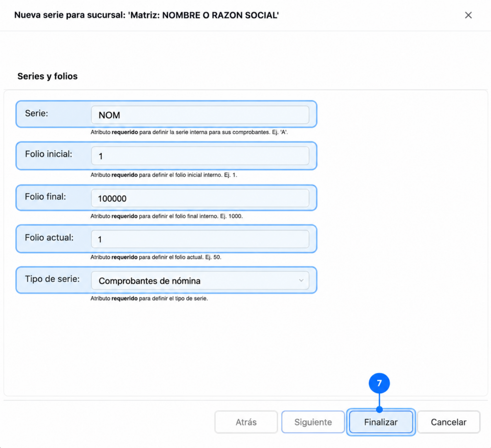
Task: Click the Series y folios heading
Action: pyautogui.click(x=47, y=76)
